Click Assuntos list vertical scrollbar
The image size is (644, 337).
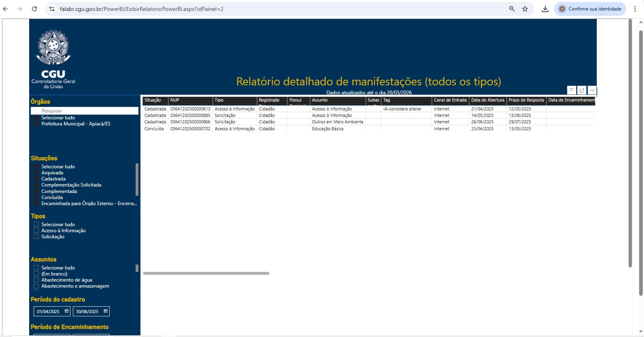point(137,268)
